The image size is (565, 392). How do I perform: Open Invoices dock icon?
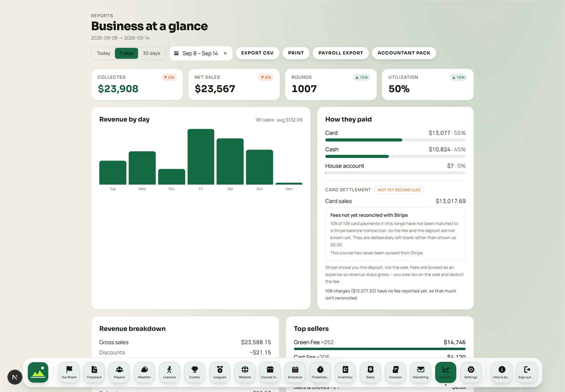pos(395,372)
